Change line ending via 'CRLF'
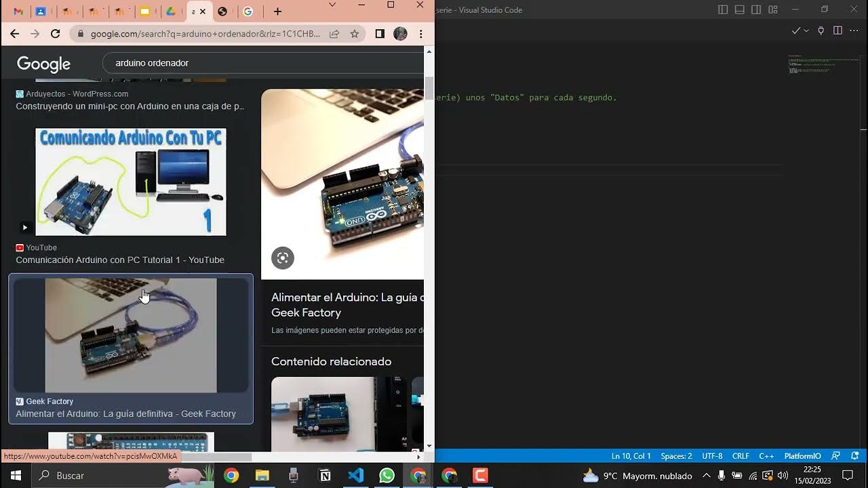 tap(741, 456)
